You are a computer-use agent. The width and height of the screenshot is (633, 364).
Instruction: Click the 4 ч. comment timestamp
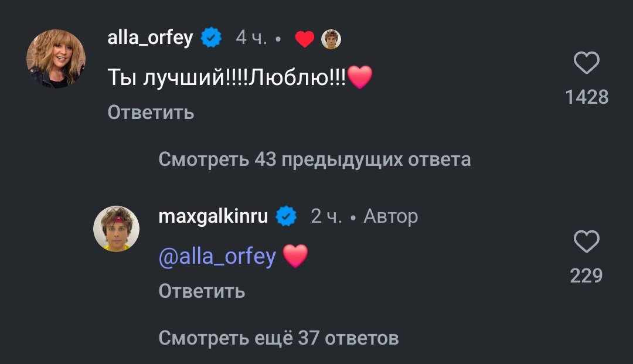pyautogui.click(x=251, y=39)
